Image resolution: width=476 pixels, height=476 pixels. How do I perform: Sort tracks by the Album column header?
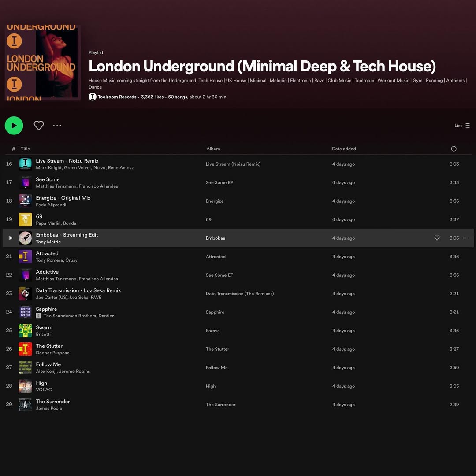point(213,149)
